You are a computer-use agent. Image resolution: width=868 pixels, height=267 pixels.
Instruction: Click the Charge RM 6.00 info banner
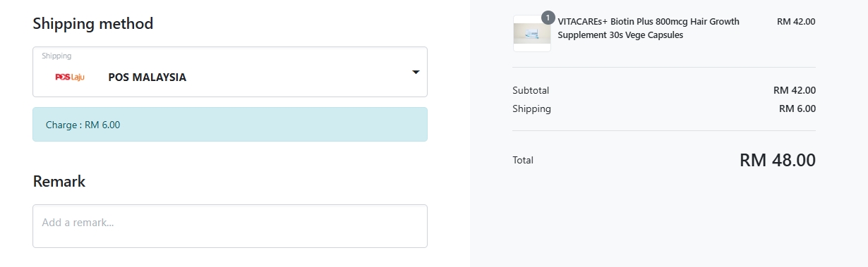(230, 125)
